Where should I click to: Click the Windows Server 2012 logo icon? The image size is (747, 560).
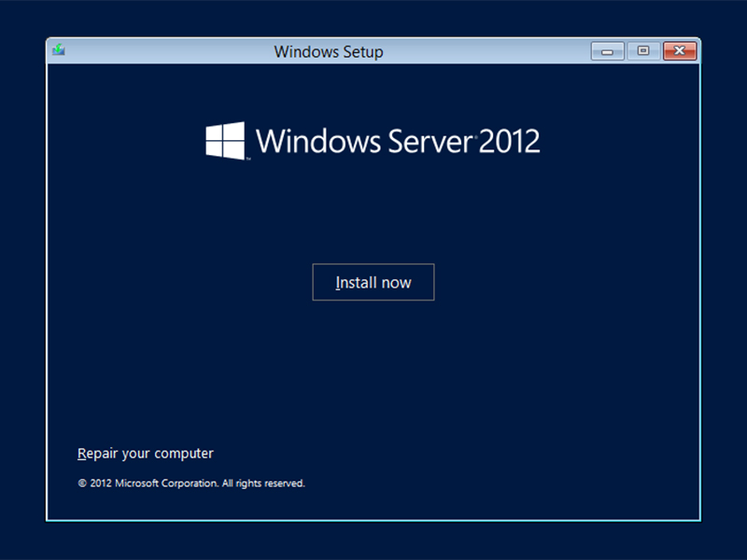pos(225,141)
